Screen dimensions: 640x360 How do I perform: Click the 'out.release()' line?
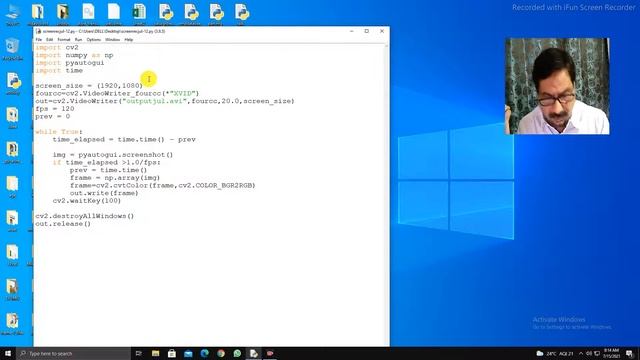63,224
